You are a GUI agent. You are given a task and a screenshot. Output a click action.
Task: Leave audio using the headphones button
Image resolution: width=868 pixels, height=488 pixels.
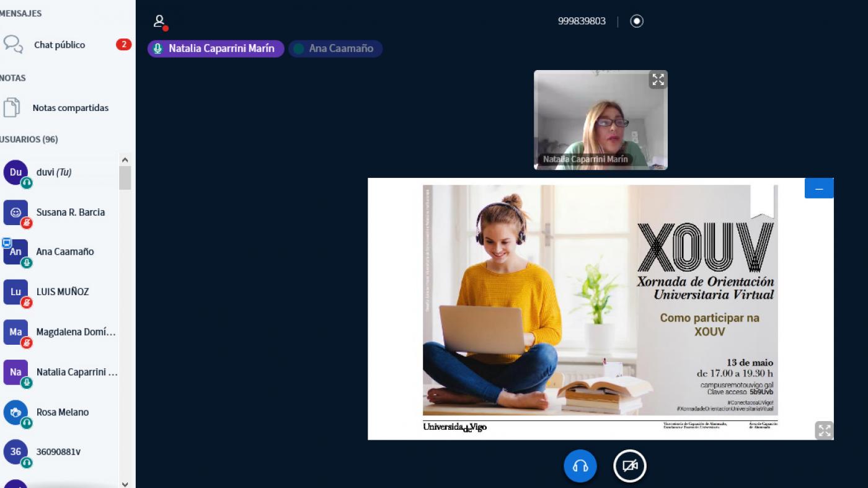(x=580, y=466)
